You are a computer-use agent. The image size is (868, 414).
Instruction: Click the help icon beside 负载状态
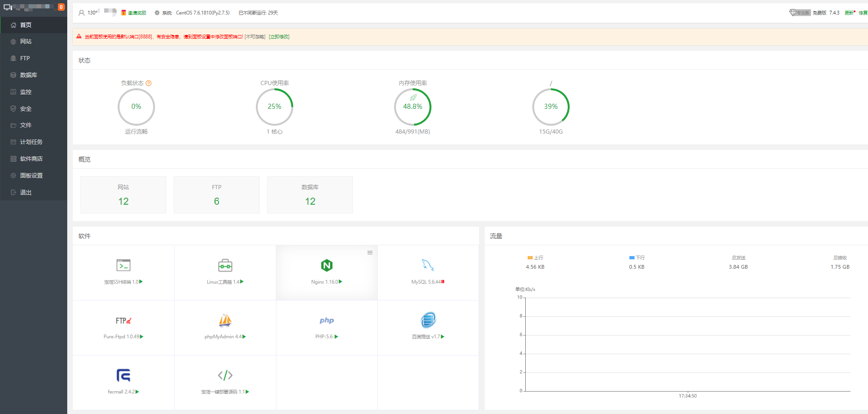148,83
